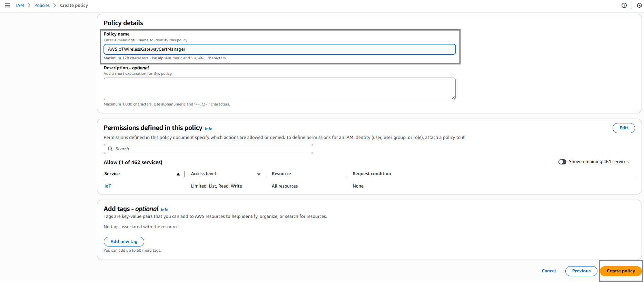
Task: Click the info circle icon at top right
Action: pyautogui.click(x=624, y=6)
